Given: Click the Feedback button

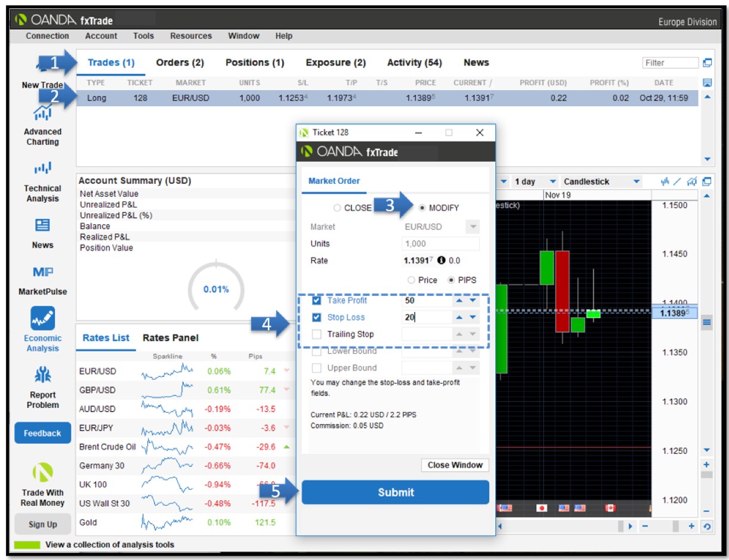Looking at the screenshot, I should 42,434.
